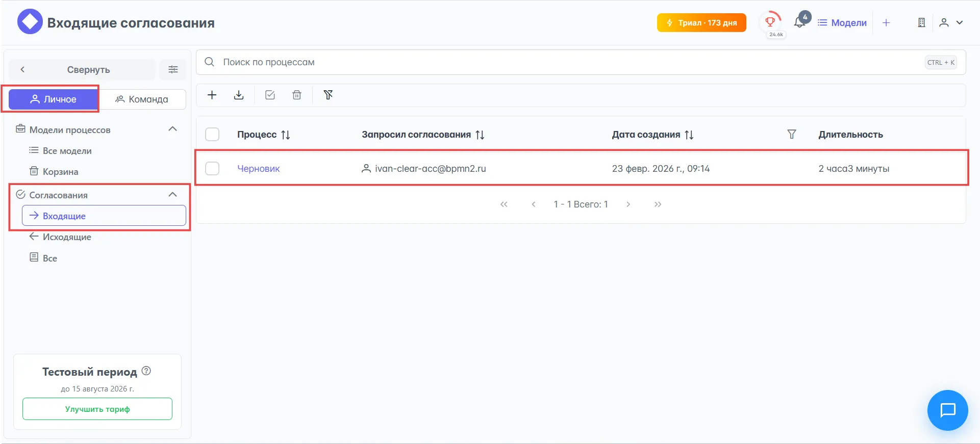The height and width of the screenshot is (444, 980).
Task: Collapse the Модели процессов section
Action: (172, 129)
